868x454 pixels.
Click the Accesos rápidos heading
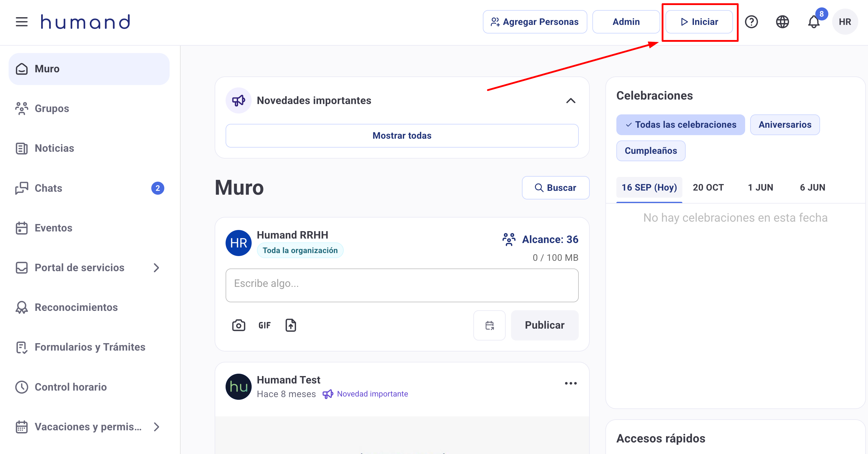[660, 439]
